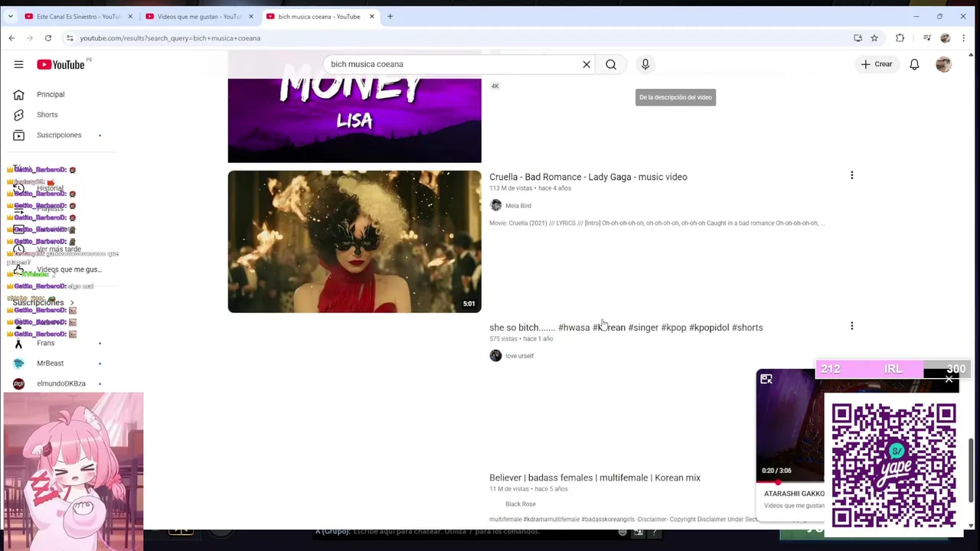Open more options for the Cruella video
The image size is (980, 551).
[851, 176]
